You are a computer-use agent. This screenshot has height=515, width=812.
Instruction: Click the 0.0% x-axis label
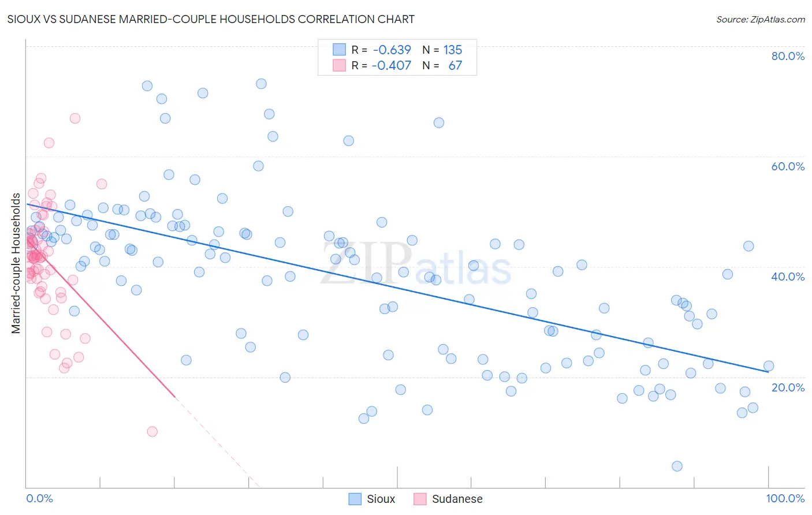39,498
